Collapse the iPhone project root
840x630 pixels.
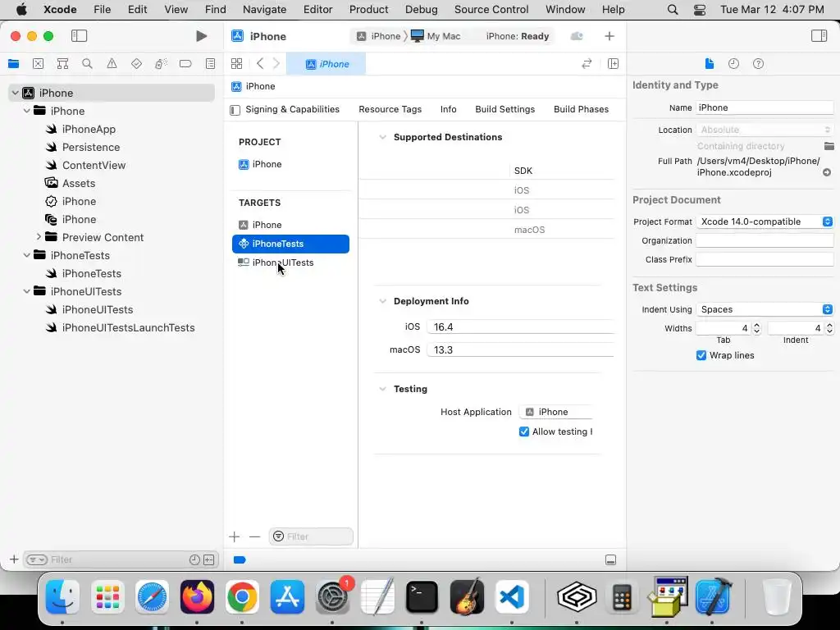click(x=15, y=93)
